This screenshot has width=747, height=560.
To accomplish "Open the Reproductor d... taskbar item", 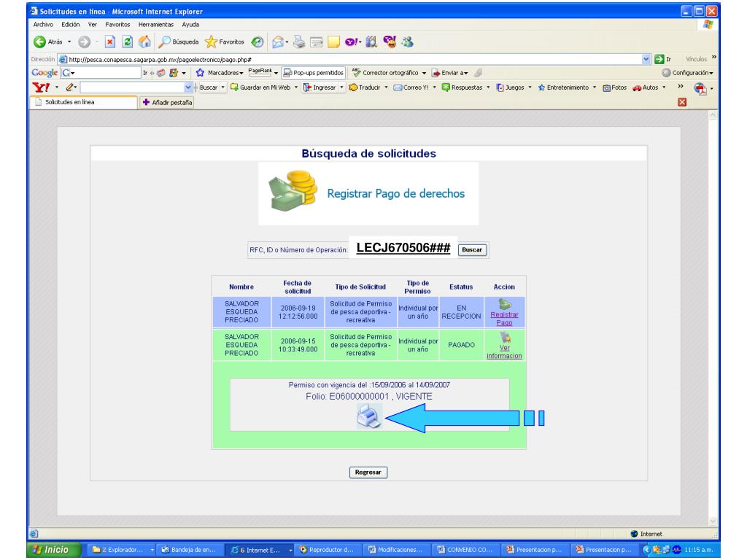I will (x=326, y=550).
